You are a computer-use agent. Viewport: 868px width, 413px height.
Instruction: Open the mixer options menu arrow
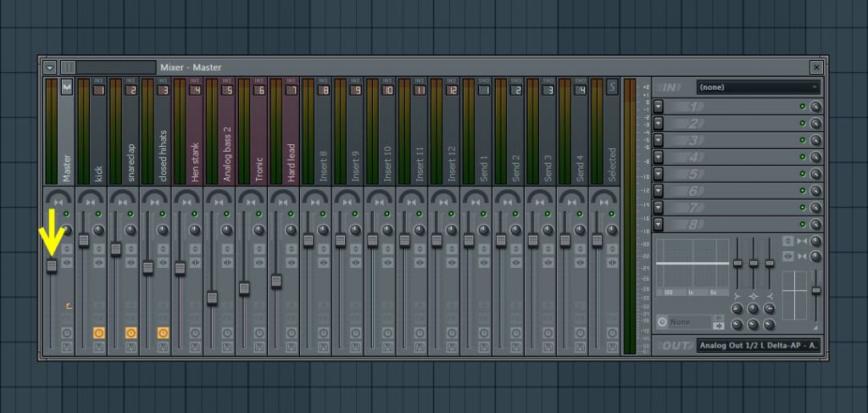pos(50,67)
